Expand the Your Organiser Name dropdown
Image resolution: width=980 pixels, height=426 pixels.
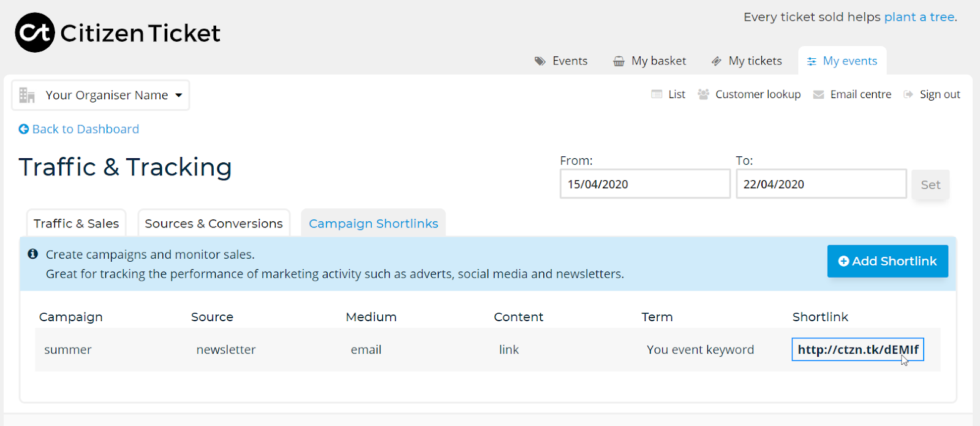(x=100, y=96)
